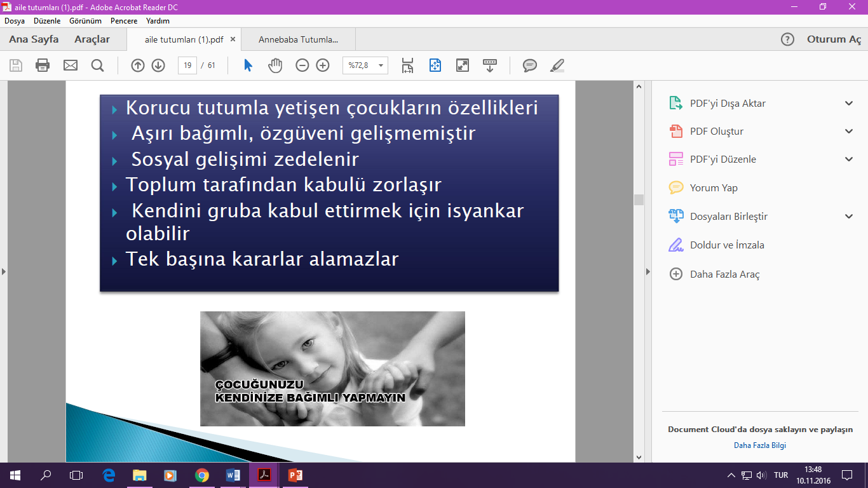Print the document with printer icon
868x488 pixels.
pyautogui.click(x=43, y=65)
